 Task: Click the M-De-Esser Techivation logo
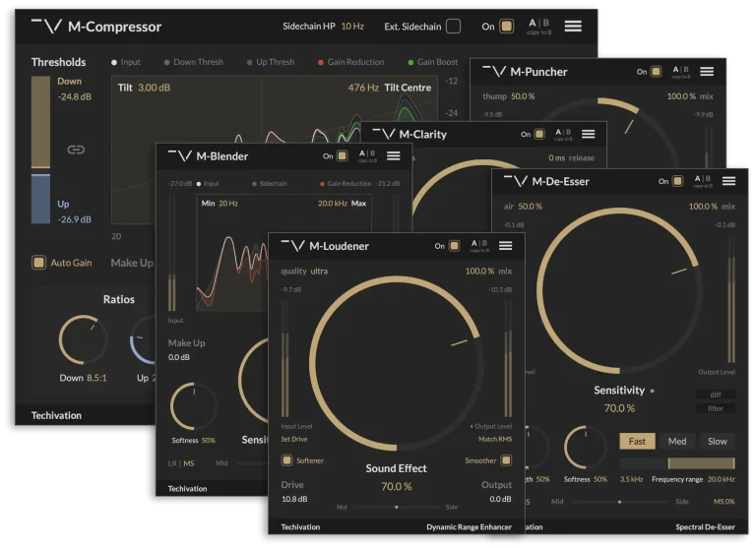pos(516,181)
